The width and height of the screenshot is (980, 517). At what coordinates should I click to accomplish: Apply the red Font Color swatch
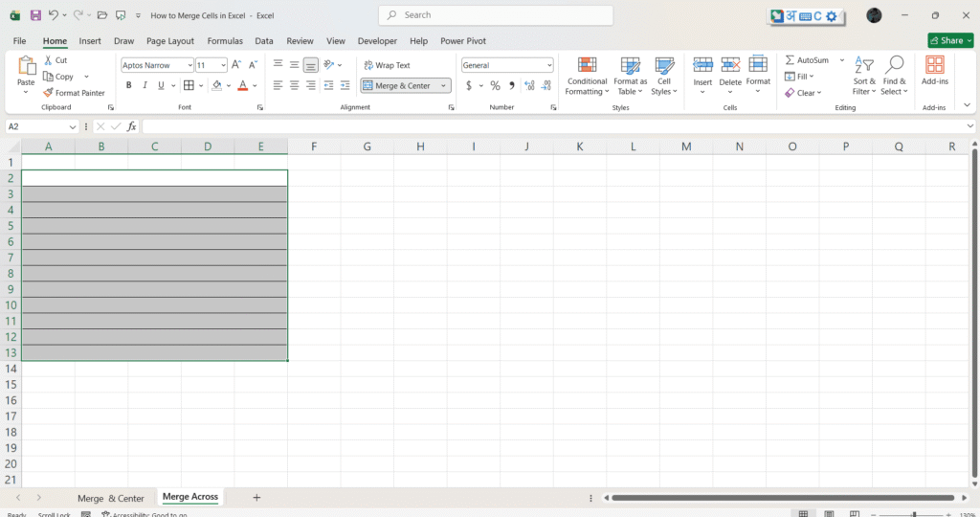[x=243, y=85]
